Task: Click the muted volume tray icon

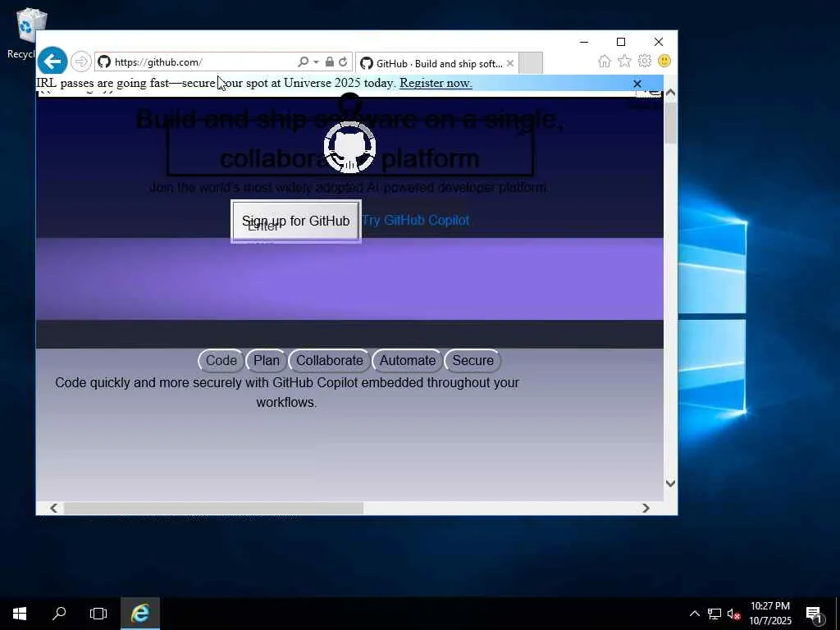Action: click(x=733, y=614)
